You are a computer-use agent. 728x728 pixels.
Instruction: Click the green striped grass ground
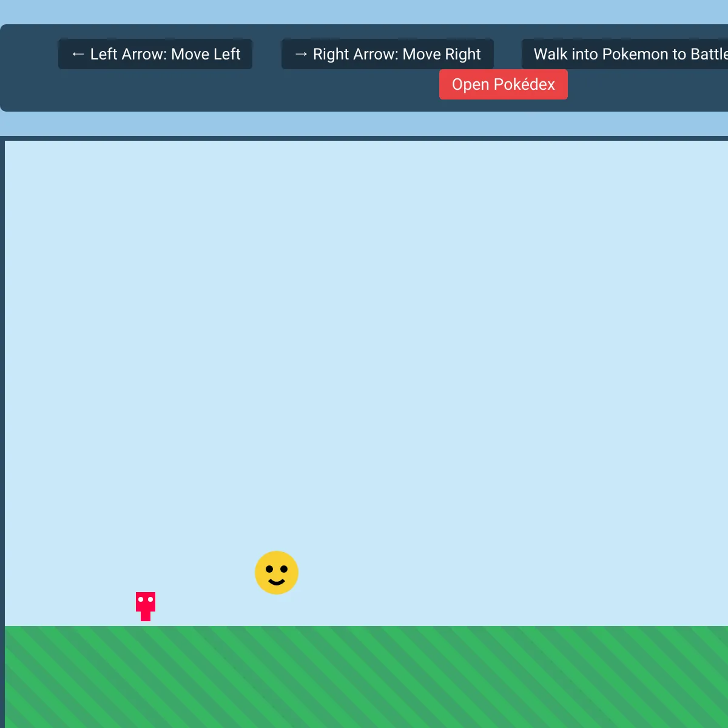366,677
